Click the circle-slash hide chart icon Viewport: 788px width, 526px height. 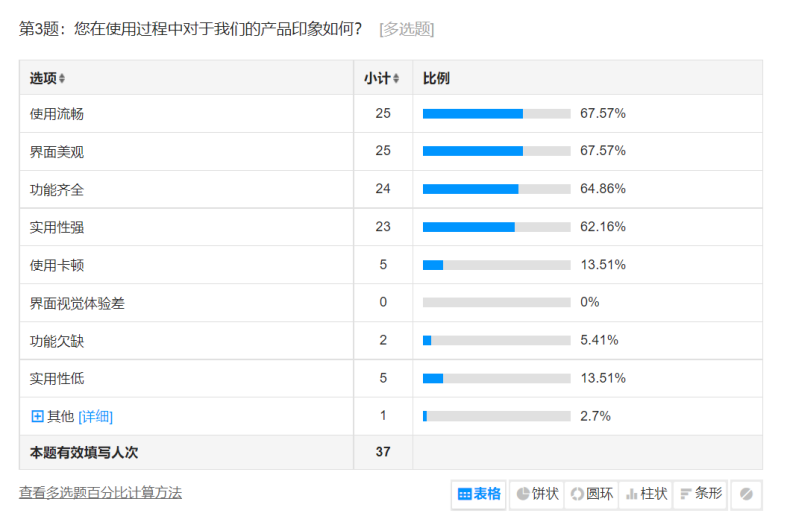pos(746,494)
